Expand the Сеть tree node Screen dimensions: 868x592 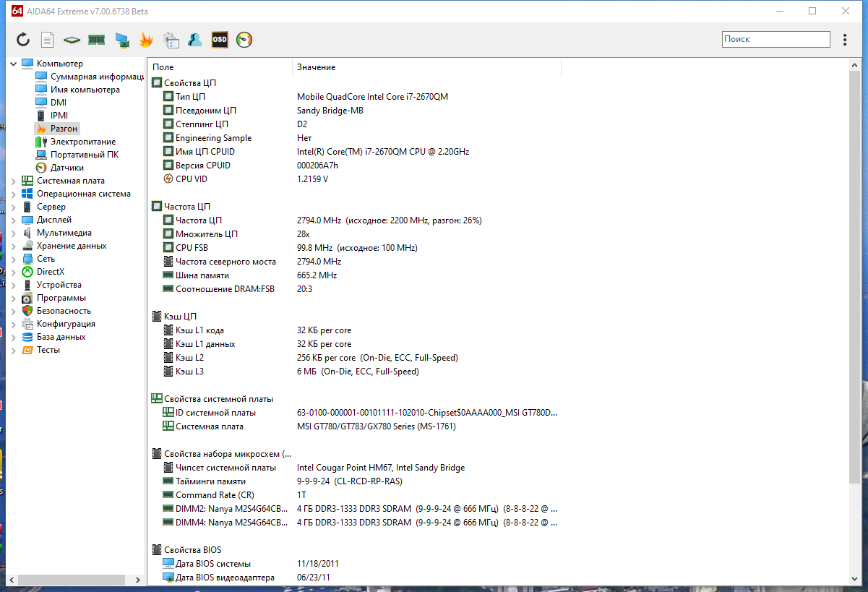pyautogui.click(x=13, y=259)
